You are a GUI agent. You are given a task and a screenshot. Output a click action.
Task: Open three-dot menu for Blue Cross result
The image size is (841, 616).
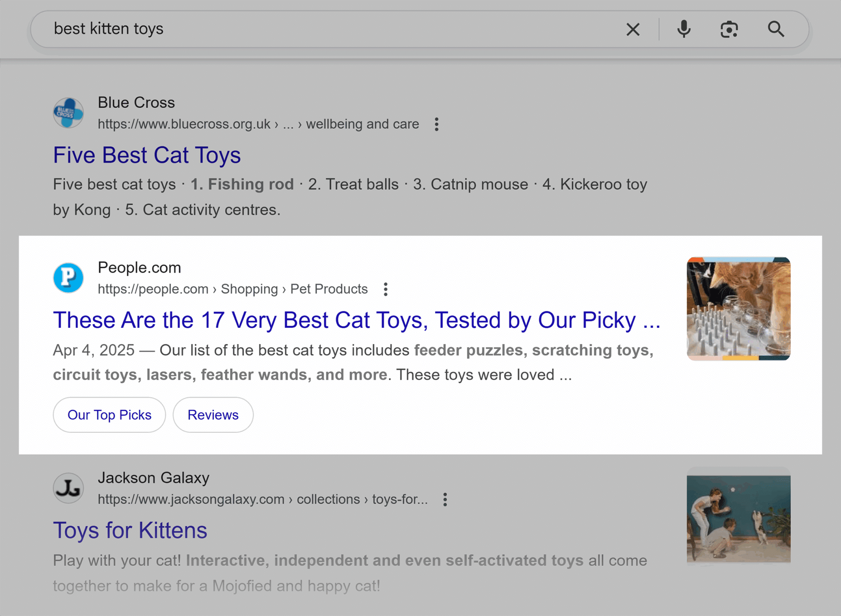click(437, 124)
